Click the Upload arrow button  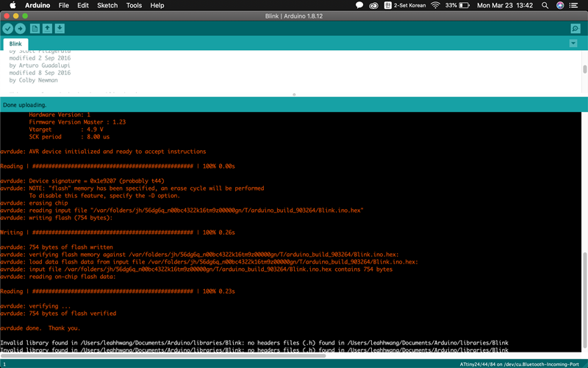[x=21, y=29]
